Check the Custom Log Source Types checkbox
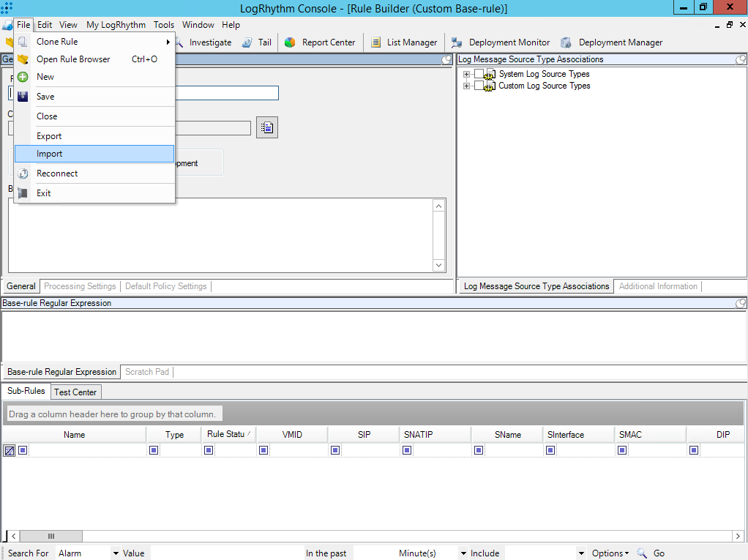Screen dimensions: 748x560 coord(478,86)
